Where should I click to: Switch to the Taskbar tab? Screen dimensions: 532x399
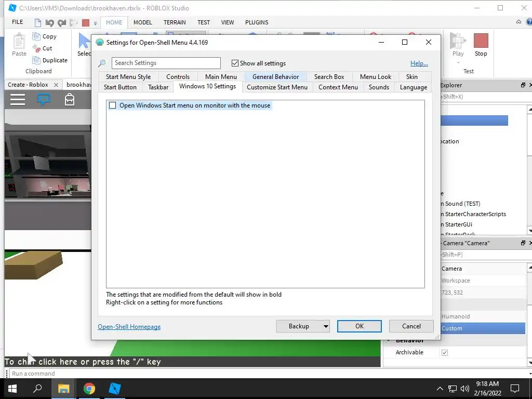tap(158, 87)
